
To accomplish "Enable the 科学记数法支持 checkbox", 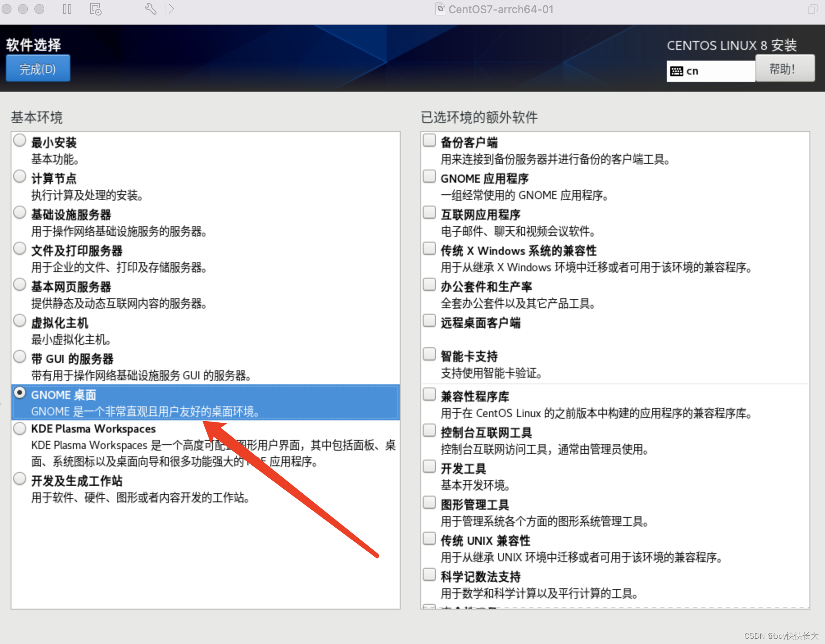I will (429, 575).
